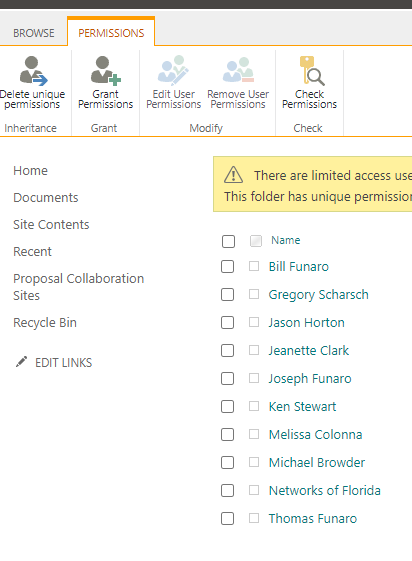The height and width of the screenshot is (561, 412).
Task: Sort by the Name column header
Action: click(x=285, y=240)
